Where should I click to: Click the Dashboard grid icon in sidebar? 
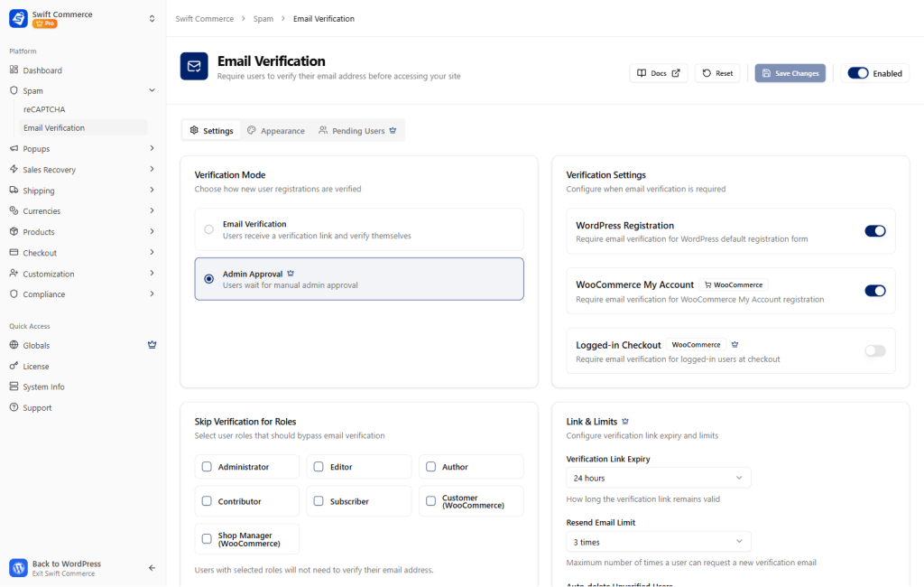[x=14, y=70]
